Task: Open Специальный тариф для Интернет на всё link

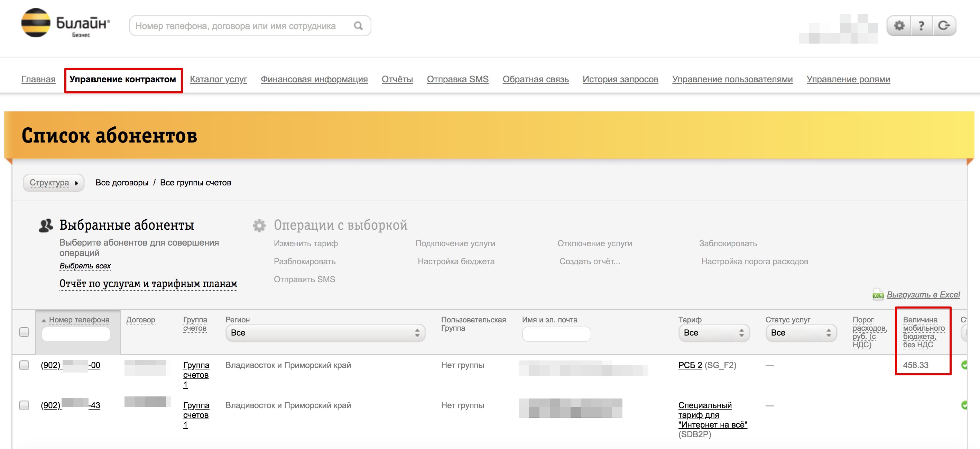Action: tap(713, 415)
